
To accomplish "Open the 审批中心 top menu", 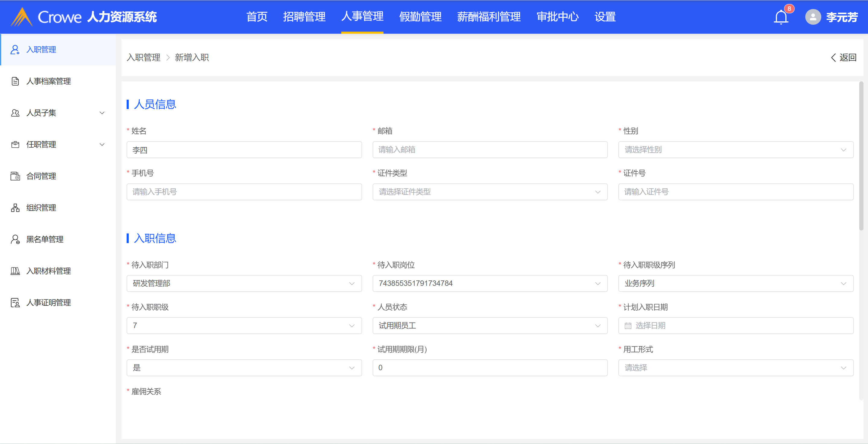I will [x=557, y=17].
